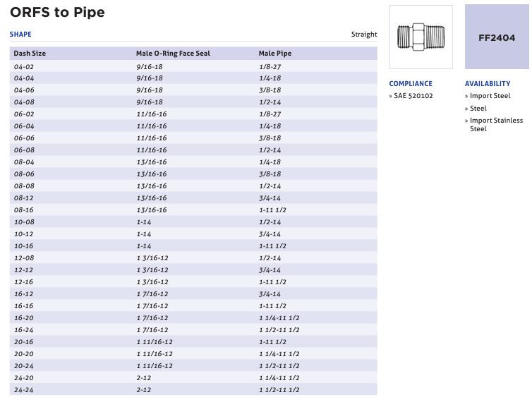This screenshot has height=402, width=532.
Task: Click the Male Pipe column header
Action: coord(275,54)
